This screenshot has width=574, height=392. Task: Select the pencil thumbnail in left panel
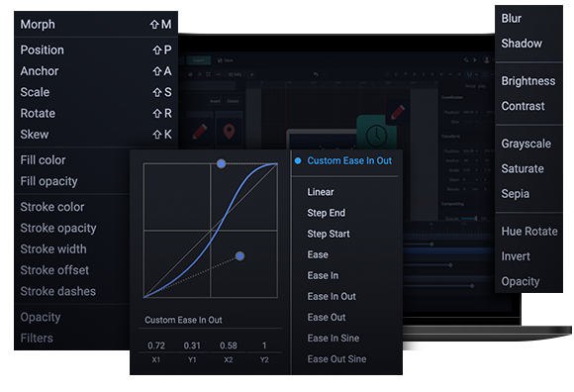[200, 132]
